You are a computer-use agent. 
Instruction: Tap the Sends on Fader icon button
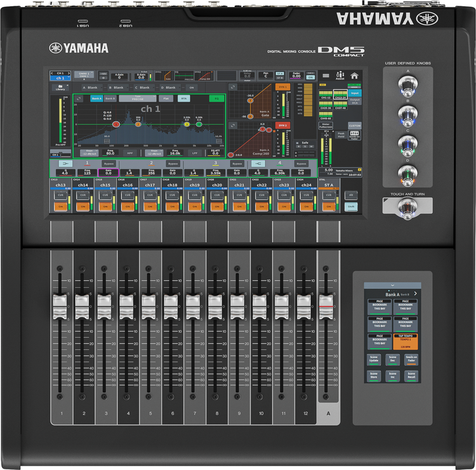tap(354, 135)
